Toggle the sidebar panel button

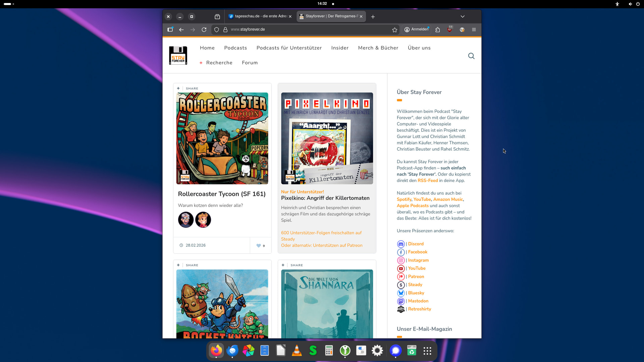[170, 30]
